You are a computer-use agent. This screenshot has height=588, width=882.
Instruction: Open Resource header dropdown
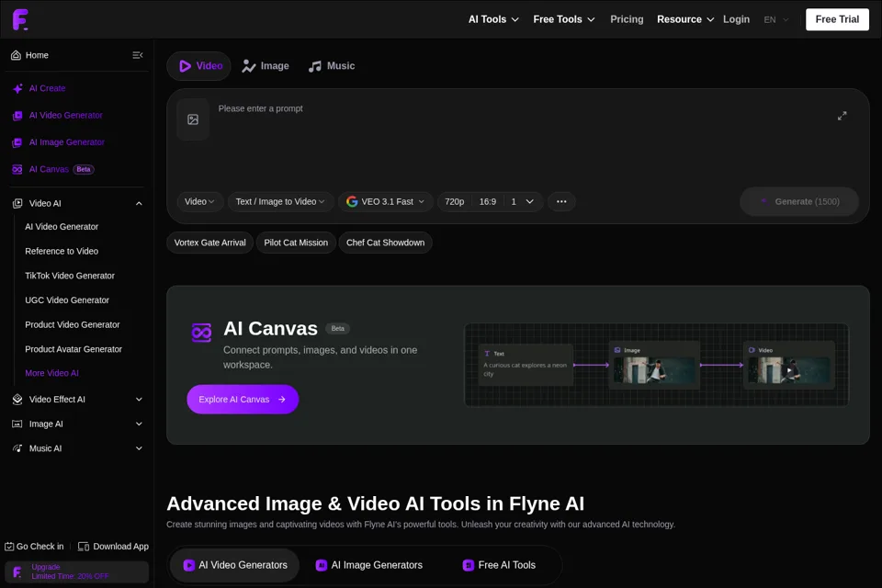tap(685, 19)
